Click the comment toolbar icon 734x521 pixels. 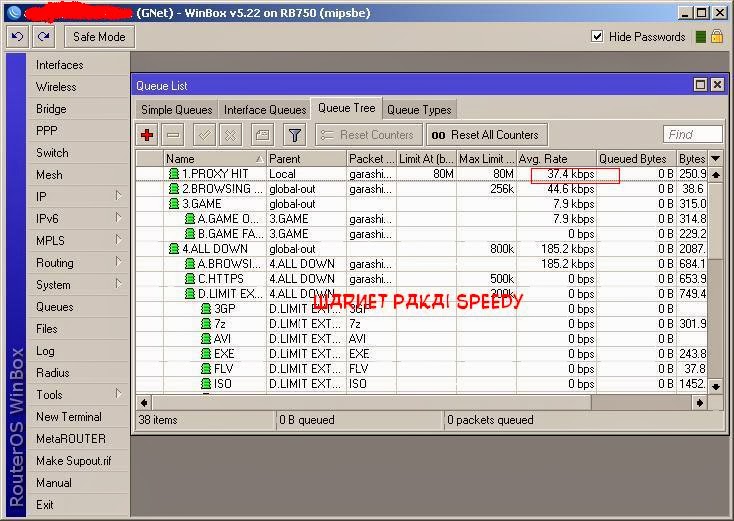[x=262, y=135]
